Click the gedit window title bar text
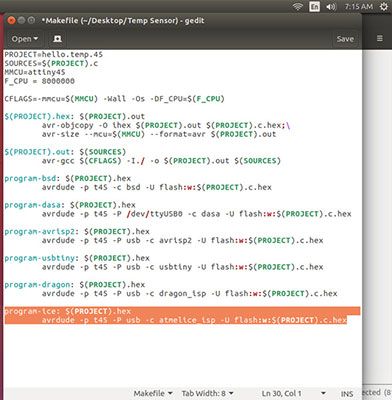 pos(123,21)
